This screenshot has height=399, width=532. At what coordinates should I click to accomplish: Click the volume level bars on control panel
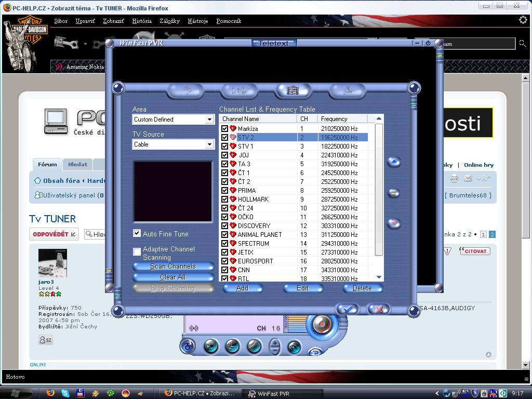(x=296, y=324)
